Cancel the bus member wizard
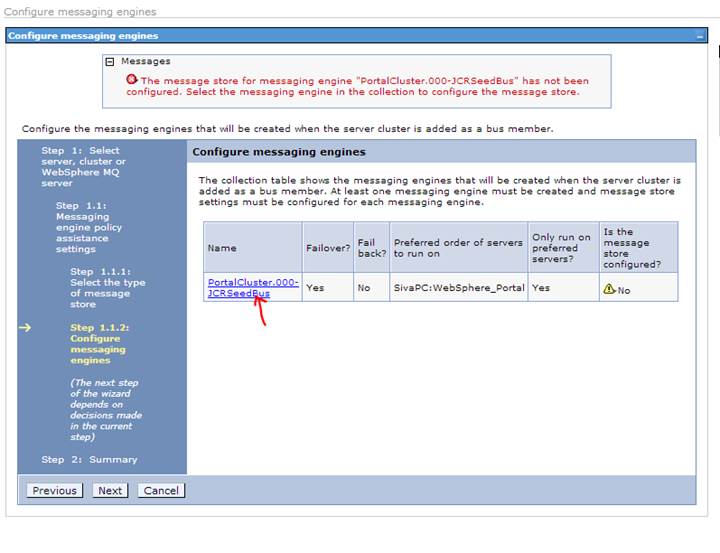Image resolution: width=720 pixels, height=553 pixels. [x=161, y=490]
